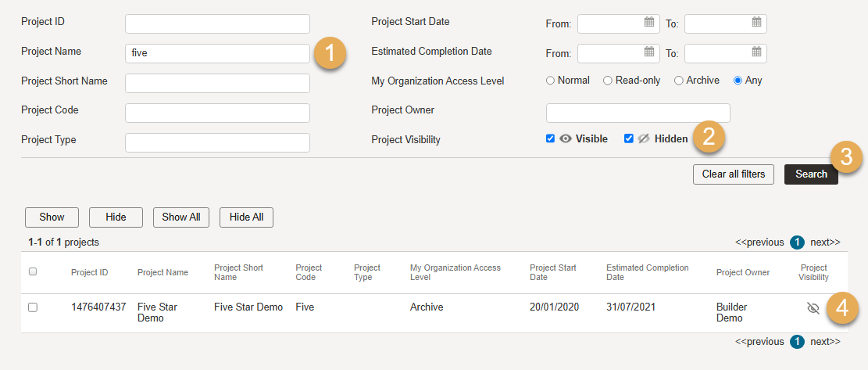
Task: Open calendar for Project Start Date To
Action: click(757, 22)
